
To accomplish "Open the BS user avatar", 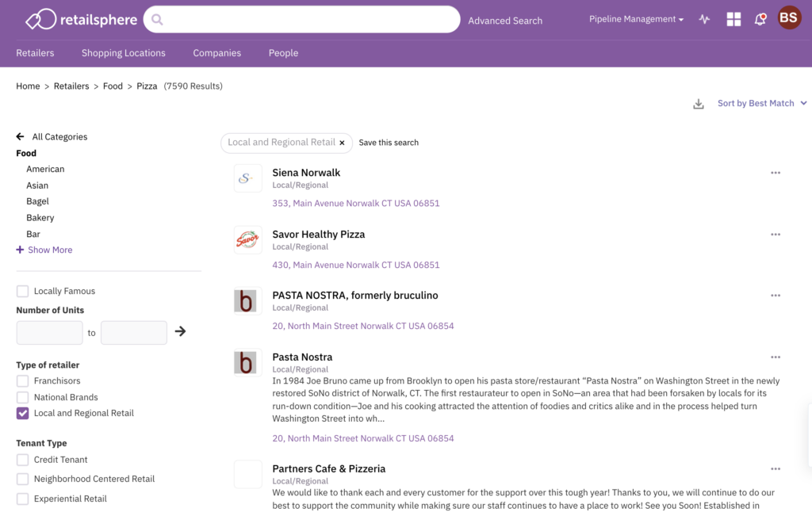I will [789, 18].
